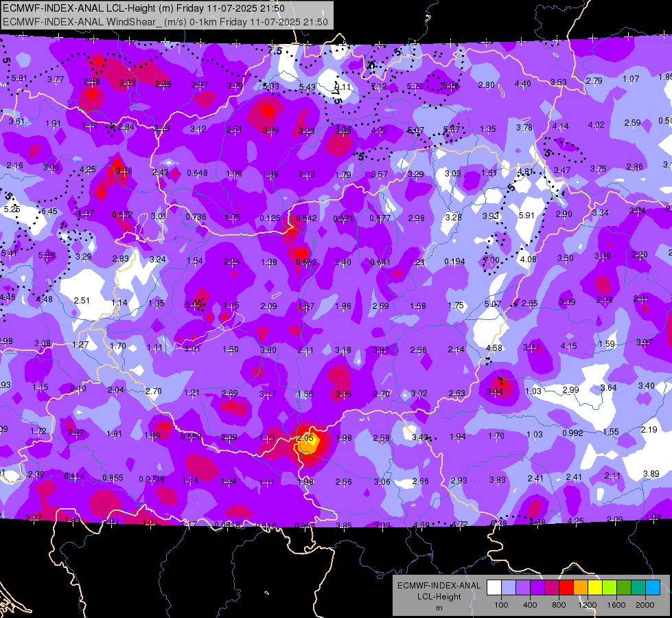Click the wind shear value 7.12
This screenshot has width=672, height=618.
pyautogui.click(x=379, y=87)
